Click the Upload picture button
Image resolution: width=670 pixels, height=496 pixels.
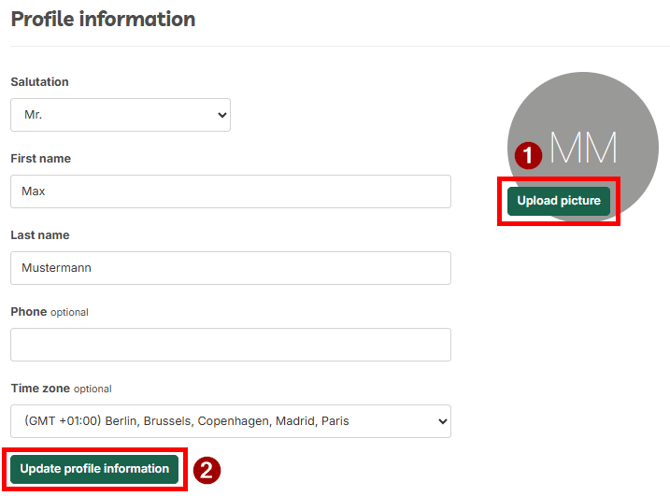click(558, 201)
